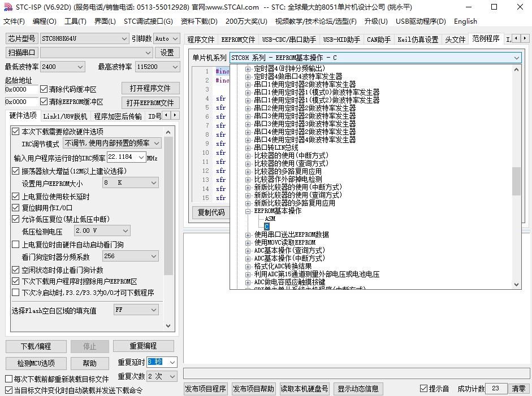This screenshot has height=396, width=532.
Task: Open STC调试接口(G) menu
Action: (x=148, y=21)
